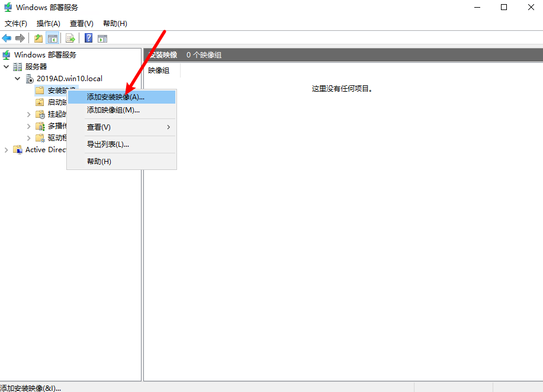
Task: Expand the 挂起的设备 folder node
Action: [x=28, y=114]
